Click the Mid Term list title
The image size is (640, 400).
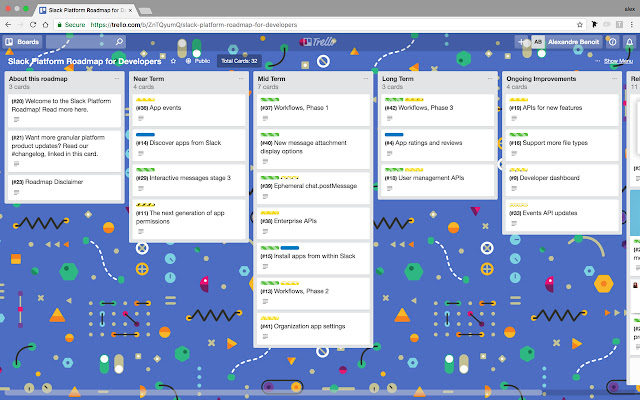pyautogui.click(x=271, y=78)
